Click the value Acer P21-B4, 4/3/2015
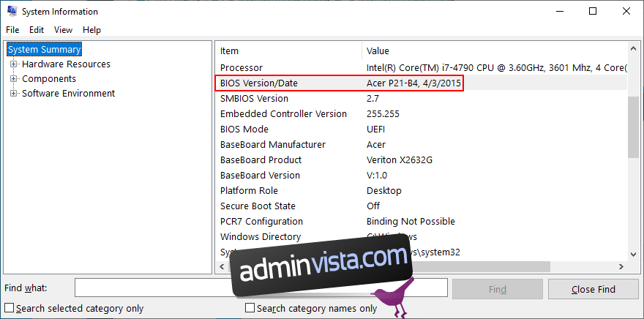Image resolution: width=644 pixels, height=319 pixels. 414,83
